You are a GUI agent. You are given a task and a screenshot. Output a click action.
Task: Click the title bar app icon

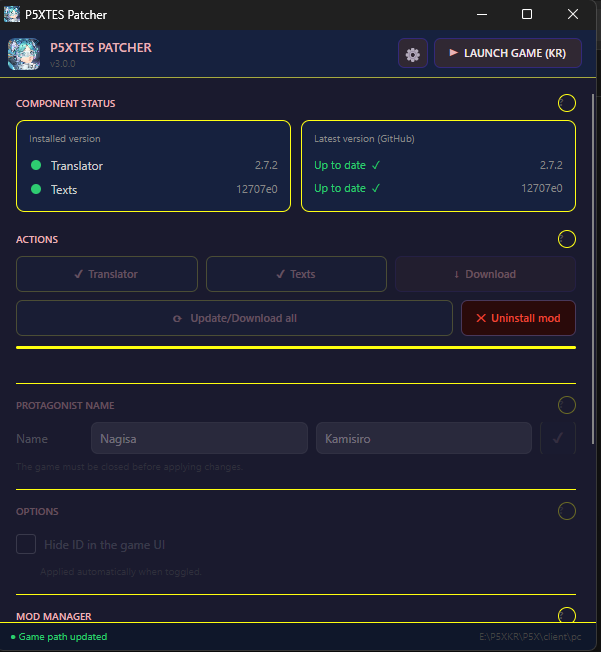[12, 14]
